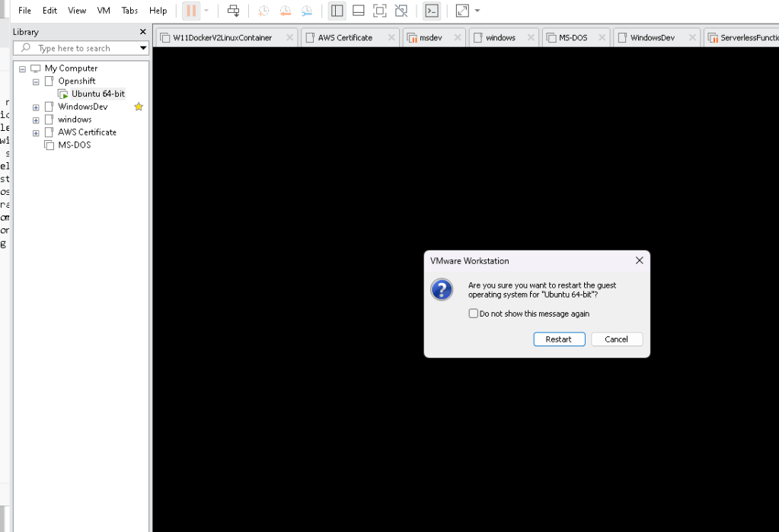Close the VMware Workstation dialog
Image resolution: width=779 pixels, height=532 pixels.
pyautogui.click(x=640, y=260)
